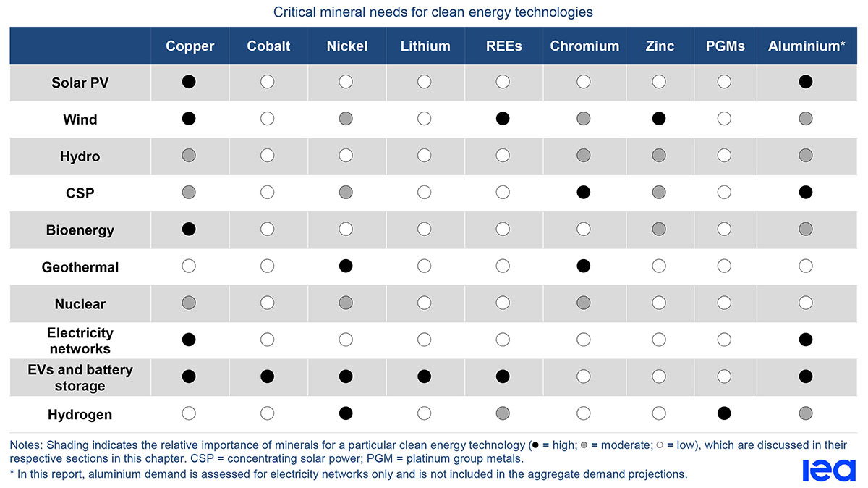This screenshot has width=868, height=488.
Task: Click the grey Nickel dot for Nuclear
Action: tap(346, 303)
